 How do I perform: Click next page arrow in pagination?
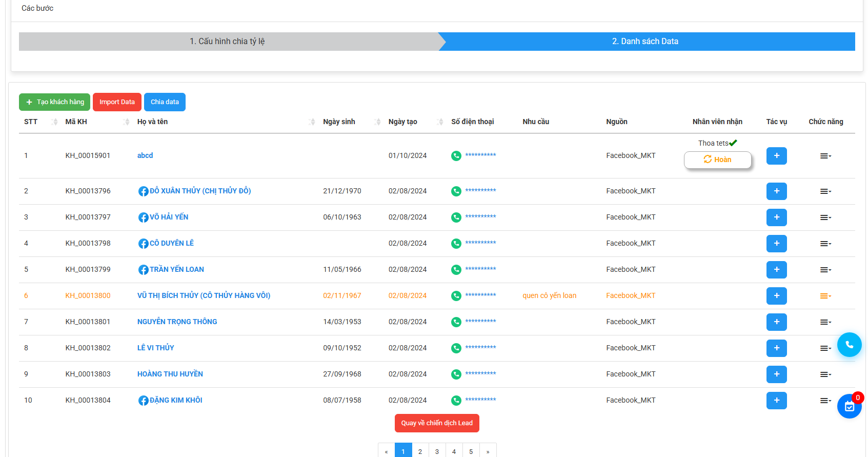point(488,451)
